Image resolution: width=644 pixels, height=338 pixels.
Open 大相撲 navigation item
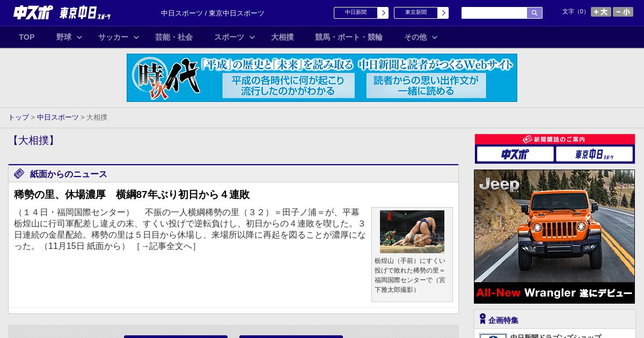282,37
